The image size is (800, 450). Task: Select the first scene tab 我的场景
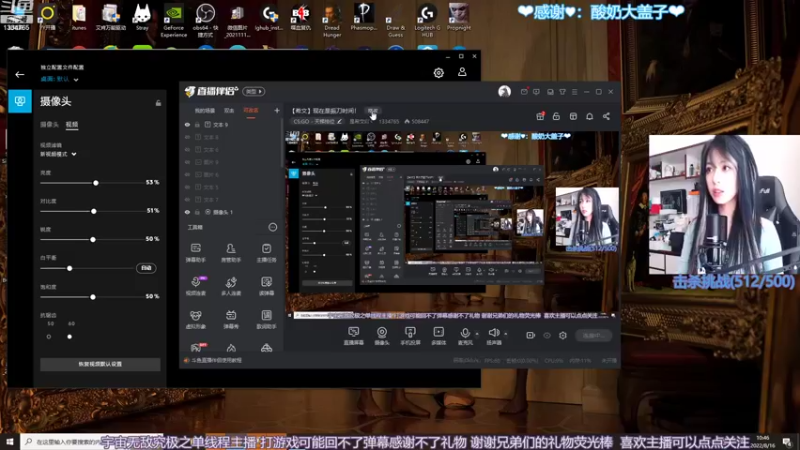click(205, 111)
